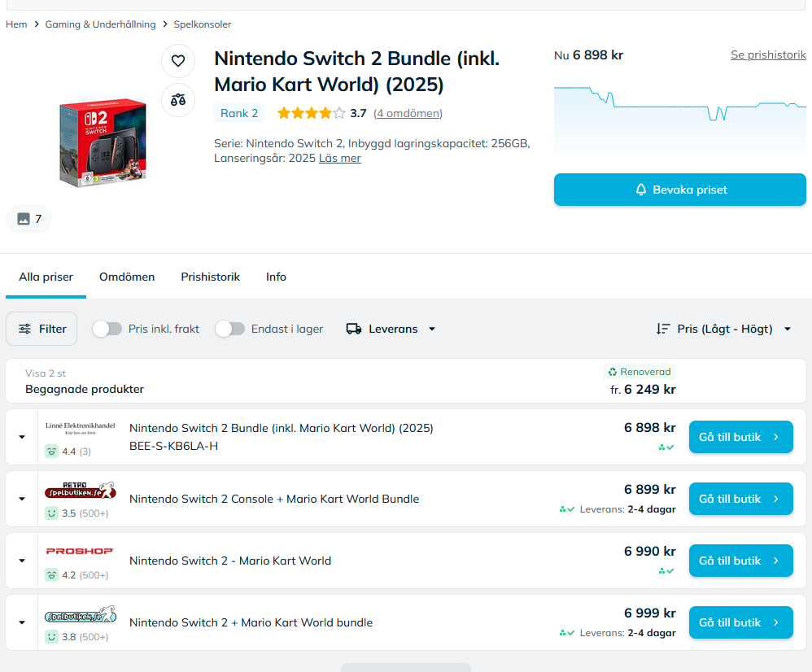Select the Alla priser tab

pyautogui.click(x=46, y=277)
